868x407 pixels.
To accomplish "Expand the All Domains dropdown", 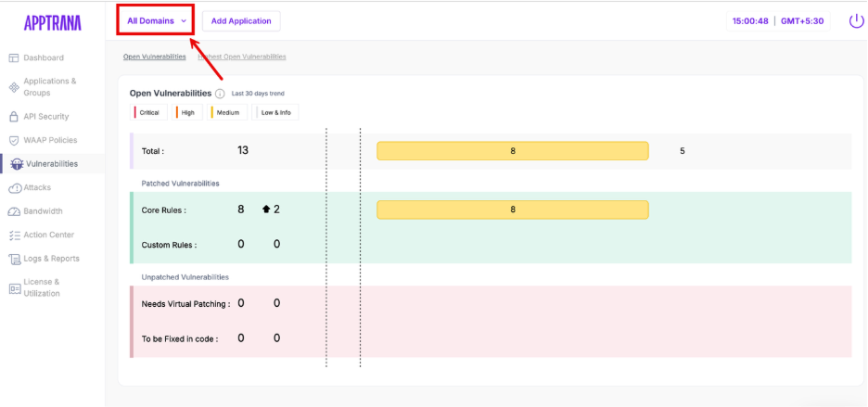I will pyautogui.click(x=156, y=20).
